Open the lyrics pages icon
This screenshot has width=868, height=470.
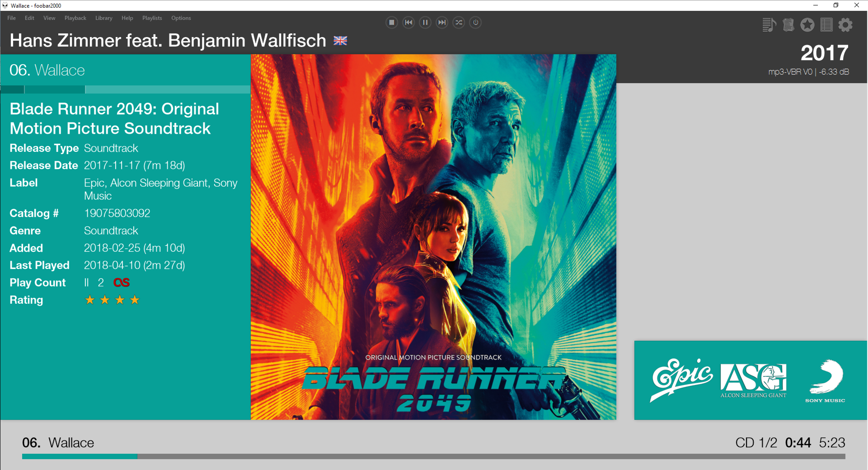coord(788,25)
